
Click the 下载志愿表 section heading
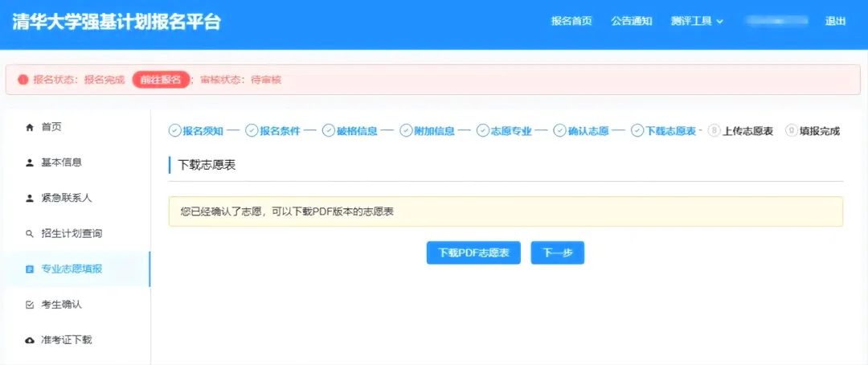[x=207, y=165]
